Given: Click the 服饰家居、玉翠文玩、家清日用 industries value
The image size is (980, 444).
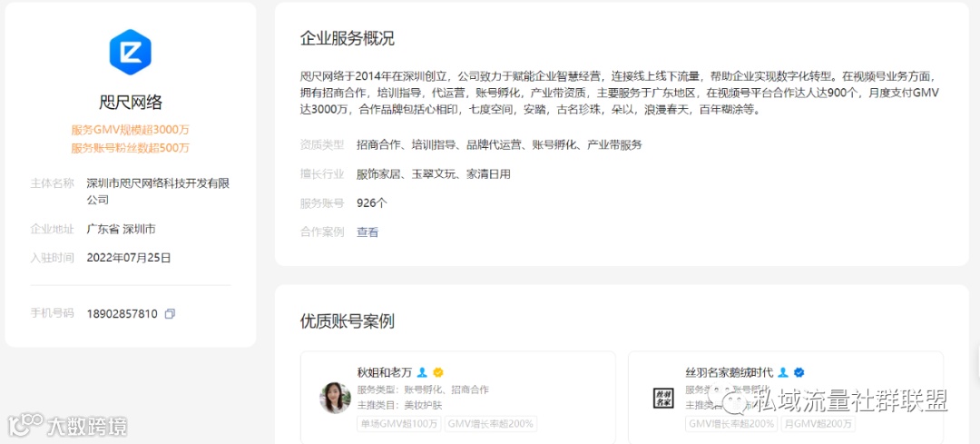Looking at the screenshot, I should tap(433, 174).
